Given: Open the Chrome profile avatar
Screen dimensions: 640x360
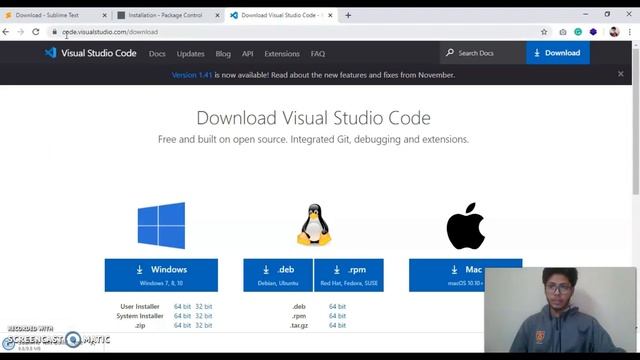Looking at the screenshot, I should [x=614, y=32].
